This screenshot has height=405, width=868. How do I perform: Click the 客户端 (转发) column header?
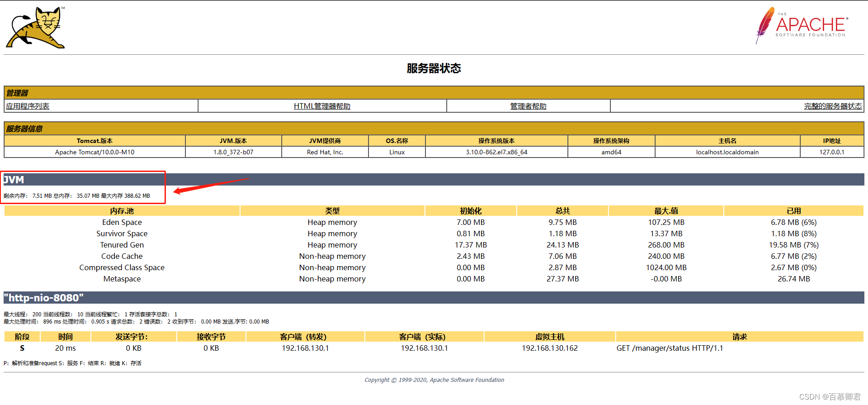click(x=305, y=337)
